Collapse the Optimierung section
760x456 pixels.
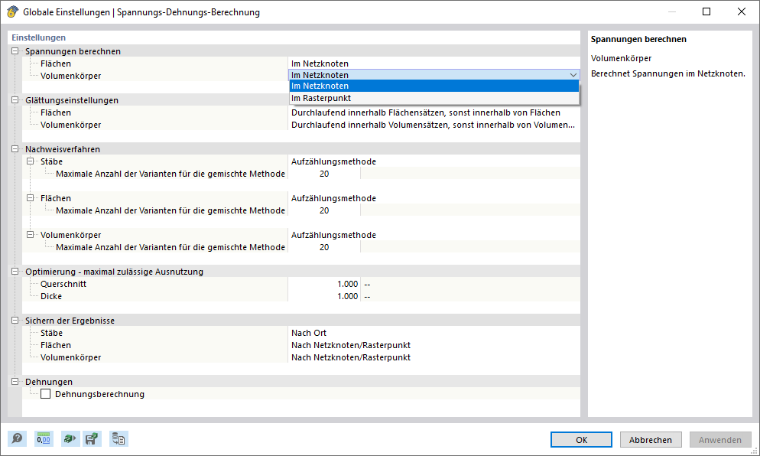click(15, 271)
